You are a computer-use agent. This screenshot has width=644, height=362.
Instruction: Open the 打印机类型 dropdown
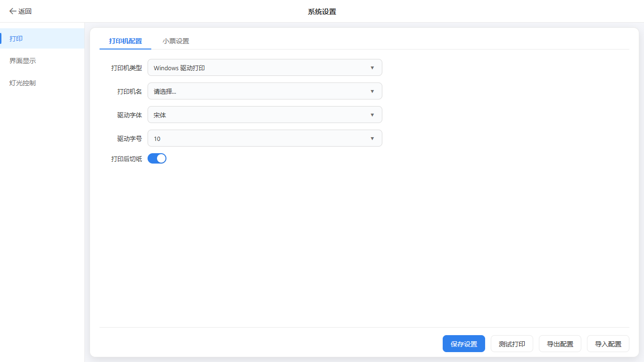(265, 67)
